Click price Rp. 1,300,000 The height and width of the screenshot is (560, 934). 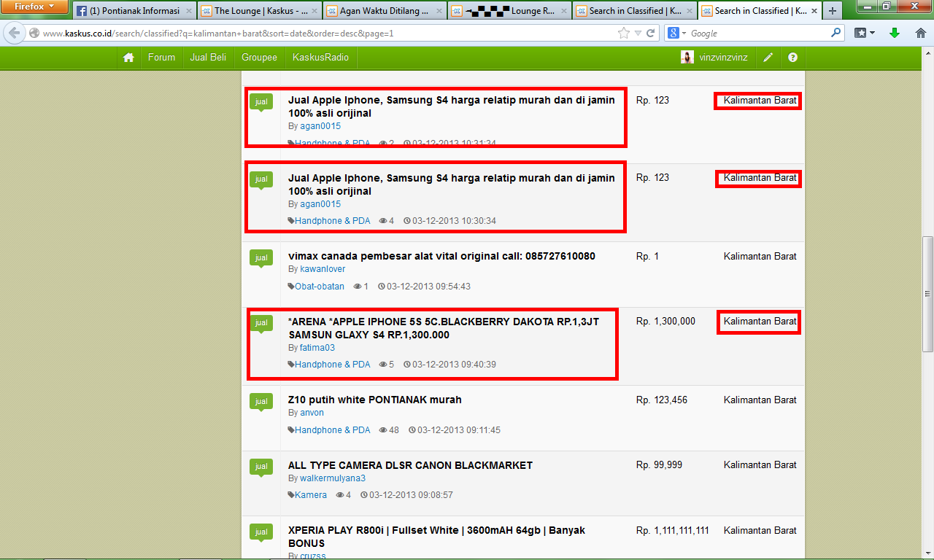click(x=665, y=321)
